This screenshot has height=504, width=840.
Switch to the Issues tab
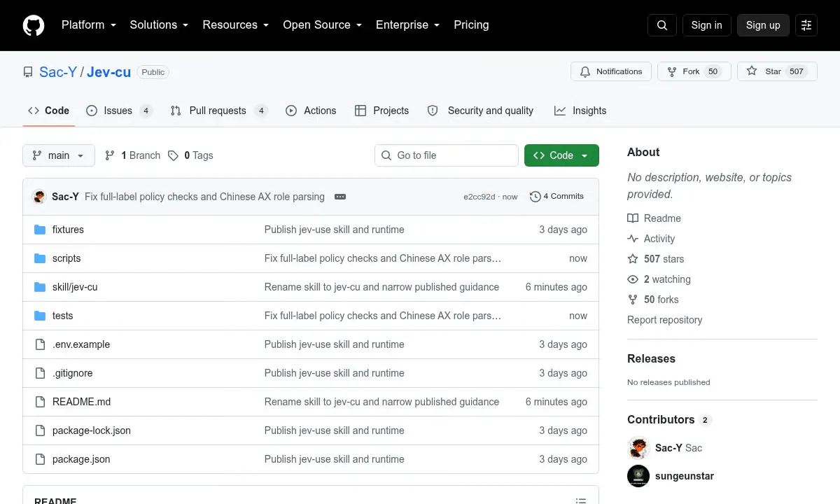119,111
